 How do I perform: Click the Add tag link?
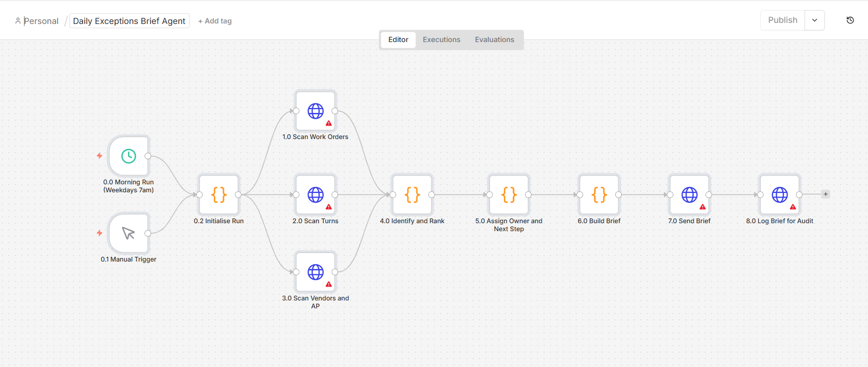[x=215, y=21]
